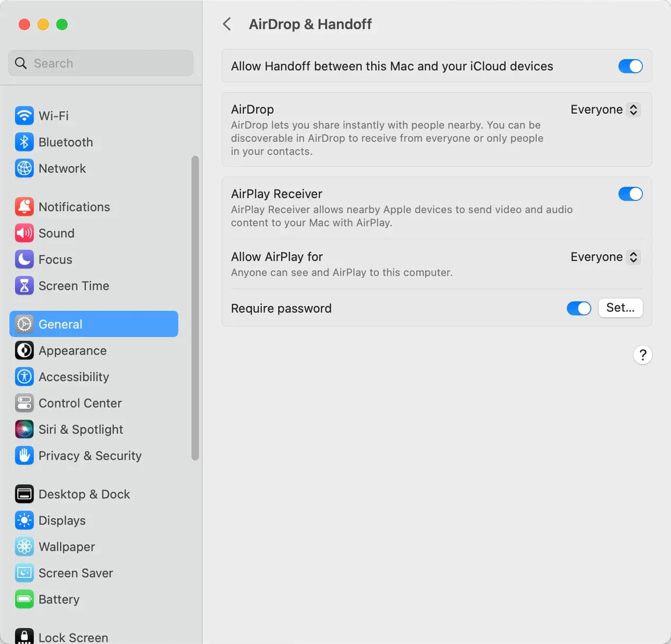Open Screen Time hourglass icon
Image resolution: width=671 pixels, height=644 pixels.
[x=24, y=286]
